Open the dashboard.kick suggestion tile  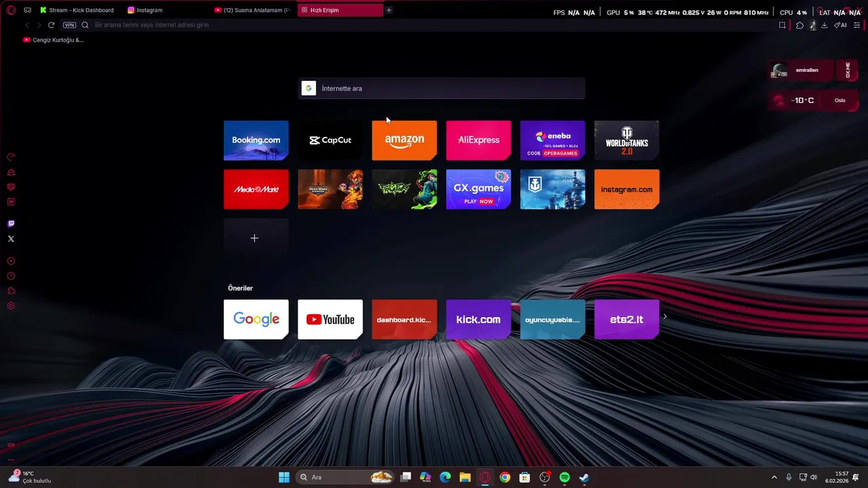click(x=404, y=319)
